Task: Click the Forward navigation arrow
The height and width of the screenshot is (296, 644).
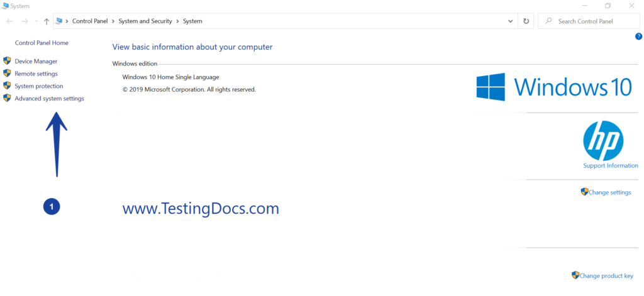Action: click(x=24, y=21)
